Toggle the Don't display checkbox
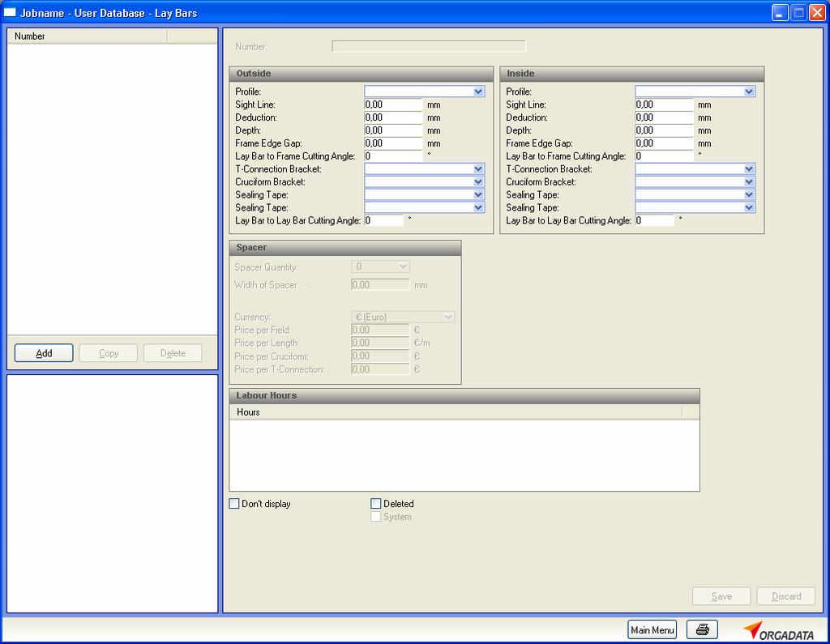 [x=234, y=504]
